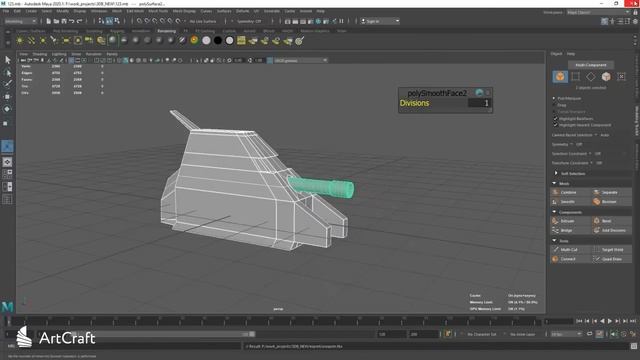Click the Bevel component tool

point(611,221)
